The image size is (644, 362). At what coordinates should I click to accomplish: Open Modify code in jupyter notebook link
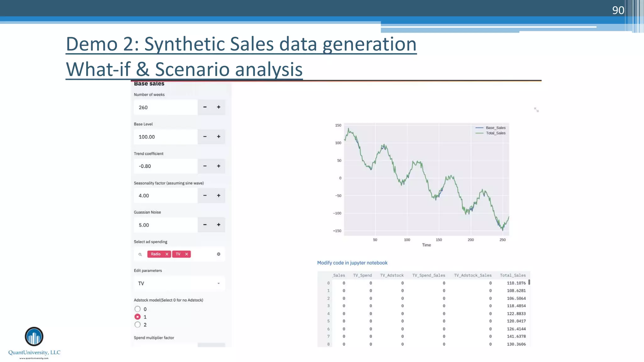click(x=352, y=263)
